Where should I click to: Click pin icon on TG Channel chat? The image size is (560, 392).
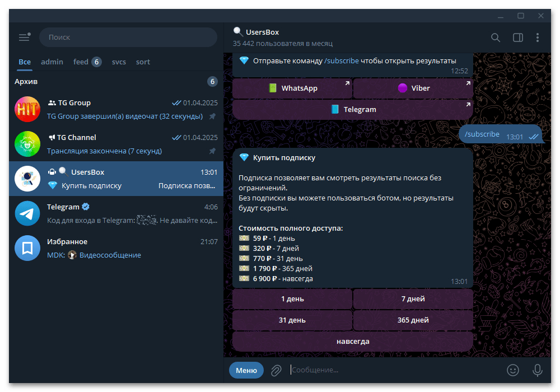212,151
